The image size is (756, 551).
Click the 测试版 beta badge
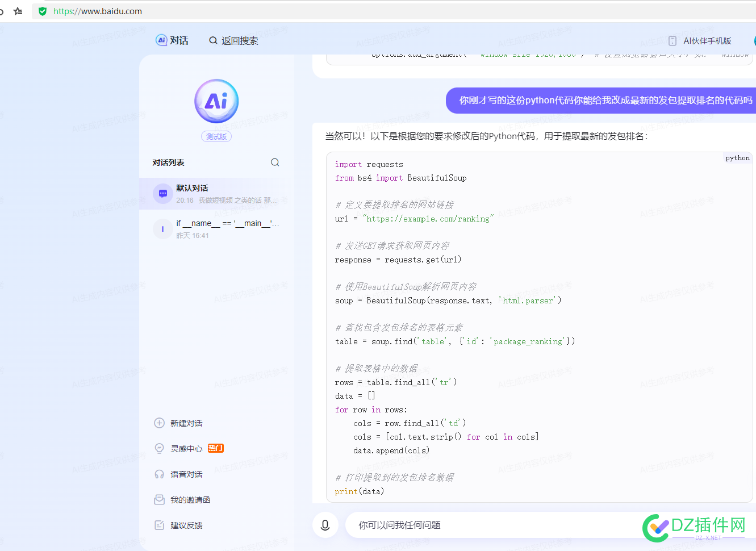tap(216, 136)
